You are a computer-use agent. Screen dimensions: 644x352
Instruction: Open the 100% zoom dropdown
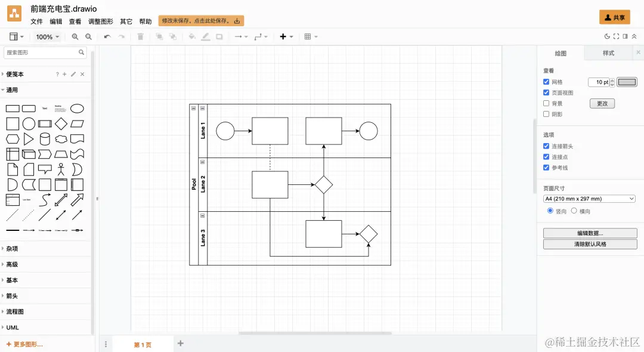coord(47,36)
